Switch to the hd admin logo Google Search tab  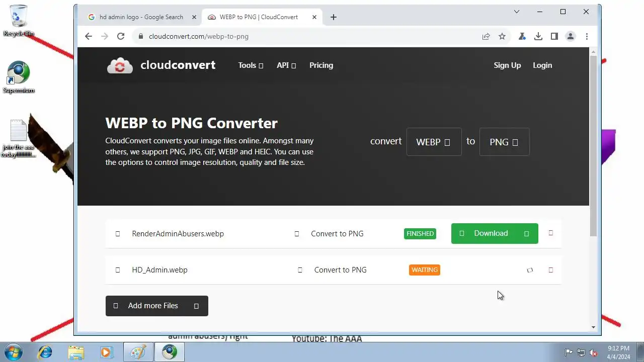pyautogui.click(x=142, y=17)
